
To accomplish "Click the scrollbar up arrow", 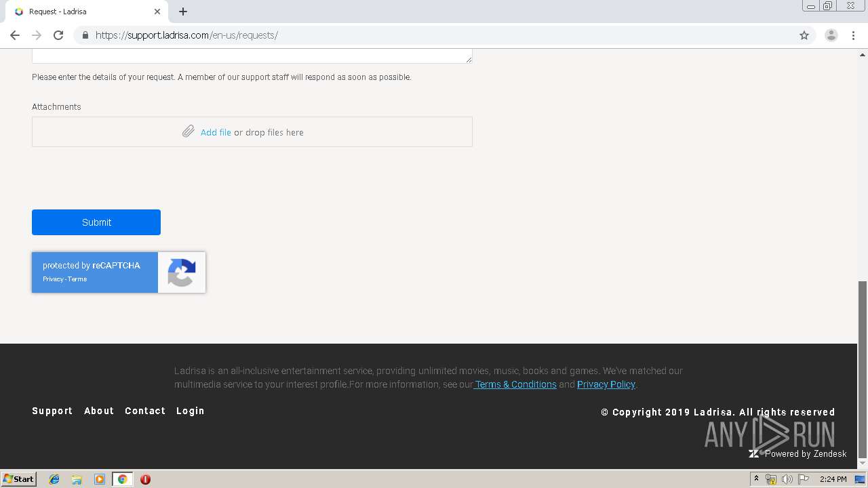I will pyautogui.click(x=863, y=54).
